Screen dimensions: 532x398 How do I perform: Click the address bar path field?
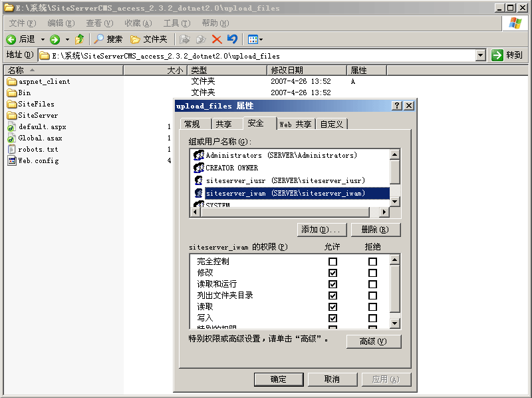[257, 55]
